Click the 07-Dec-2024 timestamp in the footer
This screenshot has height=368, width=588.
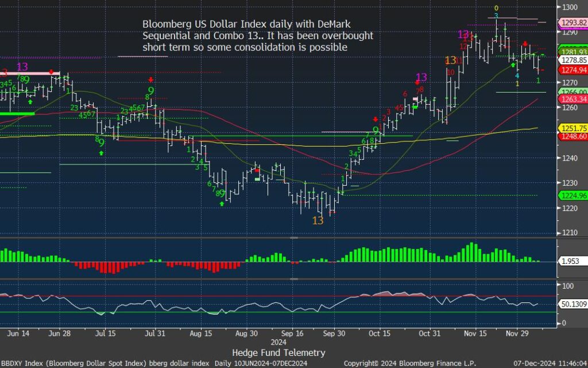(550, 363)
